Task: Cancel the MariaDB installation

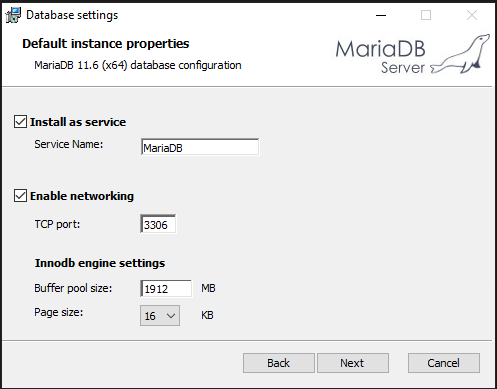Action: pyautogui.click(x=444, y=363)
